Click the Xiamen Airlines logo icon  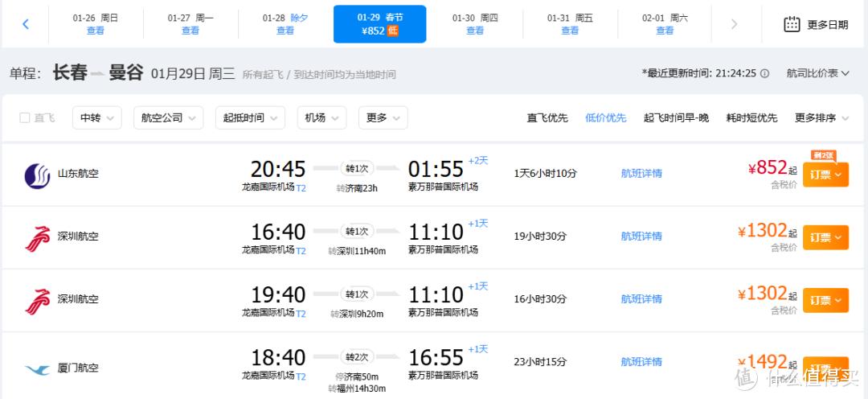tap(37, 369)
